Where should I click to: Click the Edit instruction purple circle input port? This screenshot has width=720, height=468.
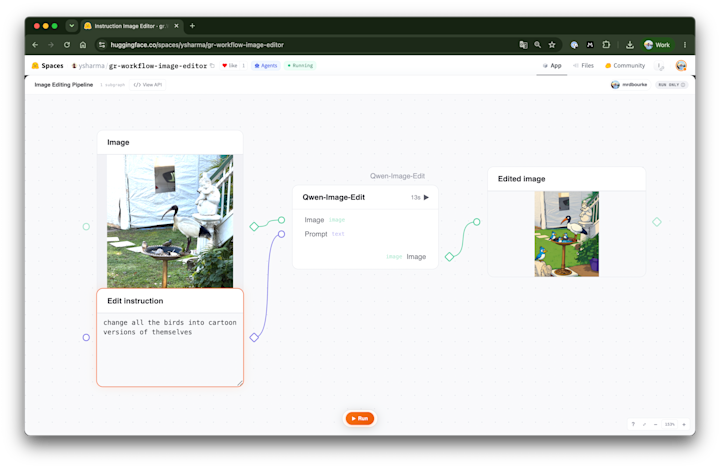[86, 338]
